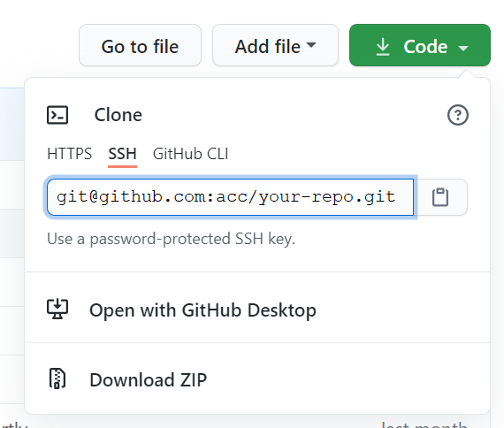Click the GitHub Desktop download monitor icon

coord(57,309)
